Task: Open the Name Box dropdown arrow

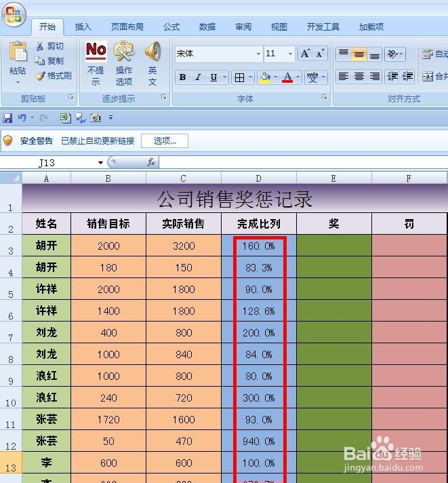Action: tap(100, 163)
